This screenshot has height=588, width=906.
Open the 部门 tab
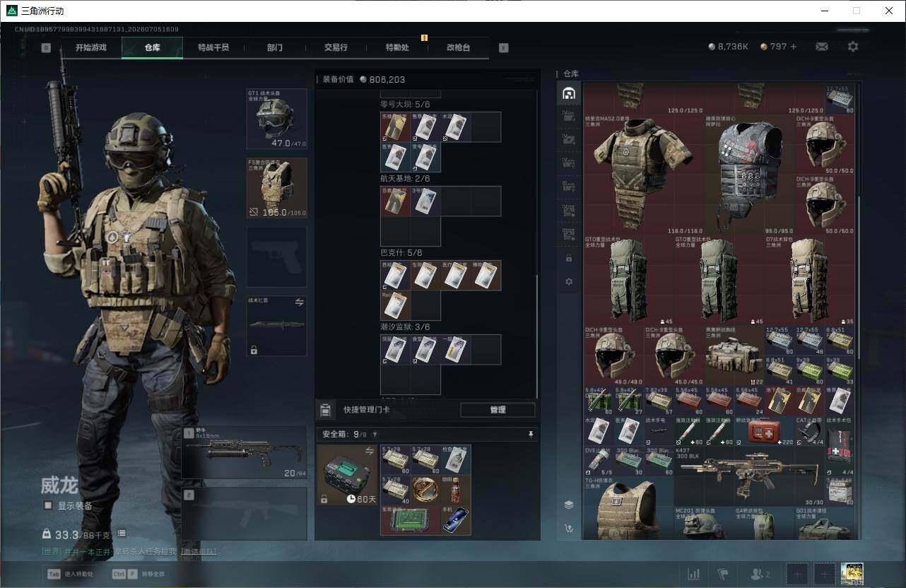pos(275,48)
